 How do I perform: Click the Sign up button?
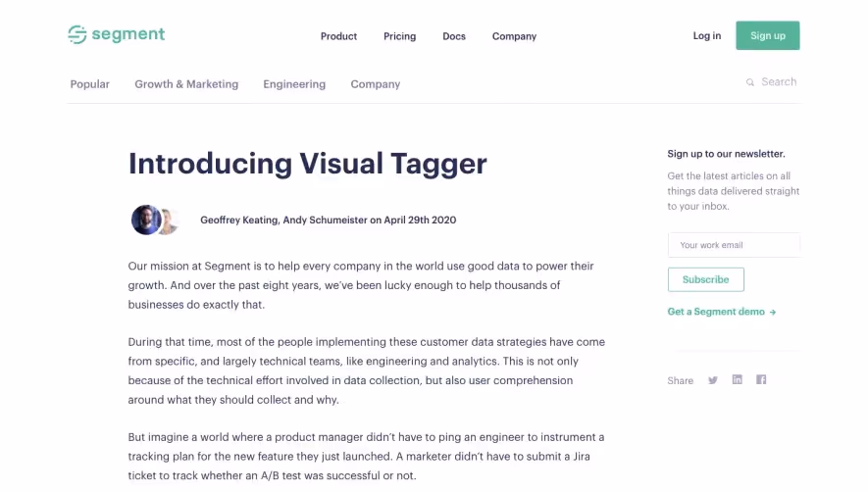click(768, 35)
